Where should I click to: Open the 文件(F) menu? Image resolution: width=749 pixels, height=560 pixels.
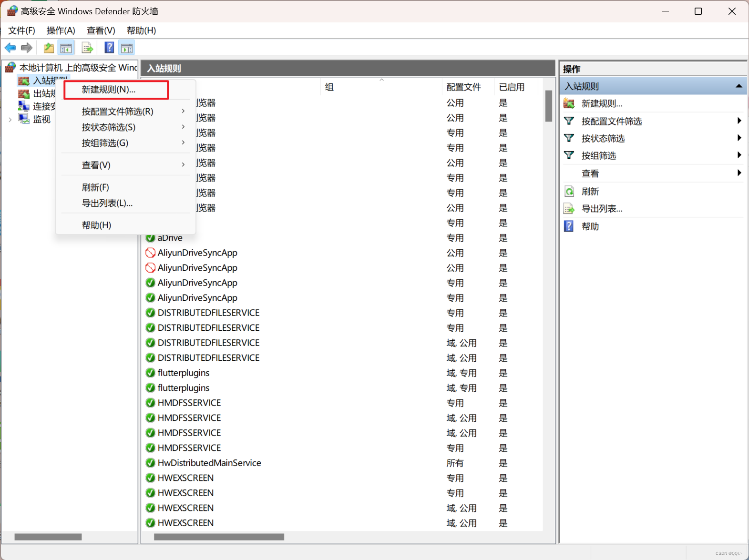point(22,31)
